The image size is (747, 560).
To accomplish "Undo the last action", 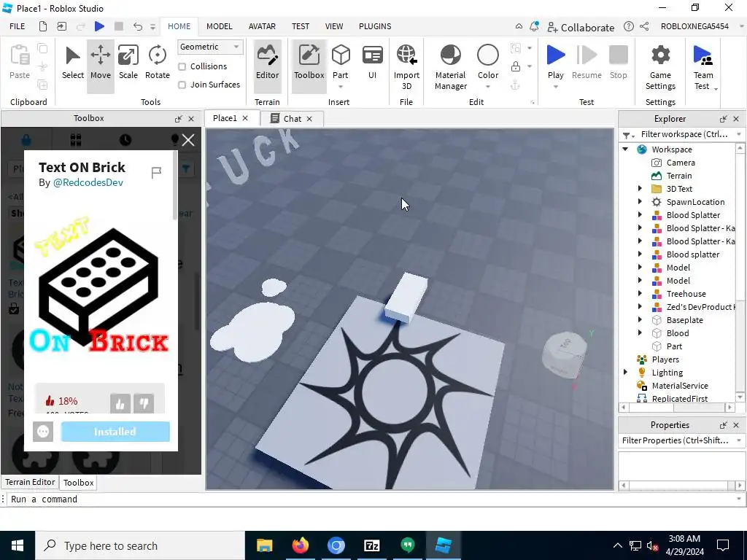I will tap(138, 26).
